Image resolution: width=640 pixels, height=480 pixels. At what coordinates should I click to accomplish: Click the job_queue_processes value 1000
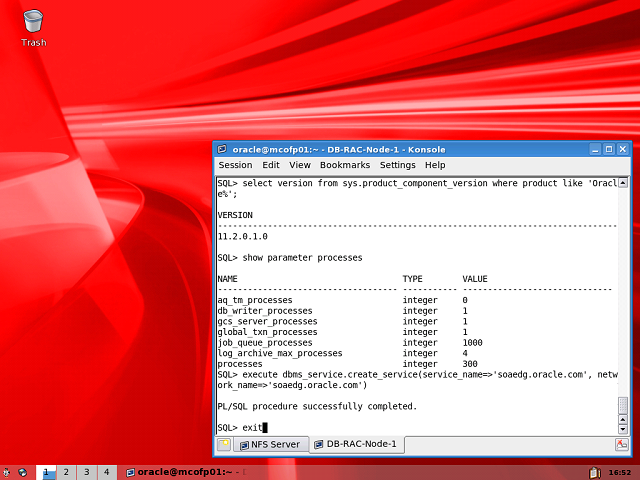472,342
